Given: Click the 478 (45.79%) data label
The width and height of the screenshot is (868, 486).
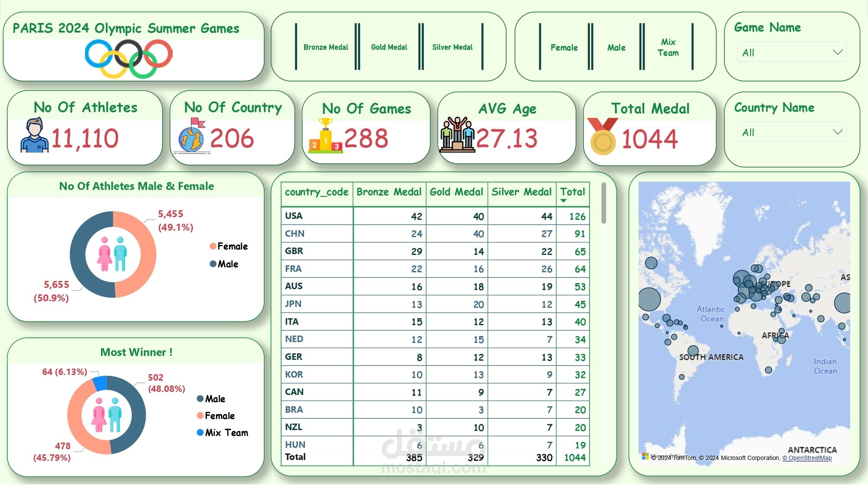Looking at the screenshot, I should (52, 452).
